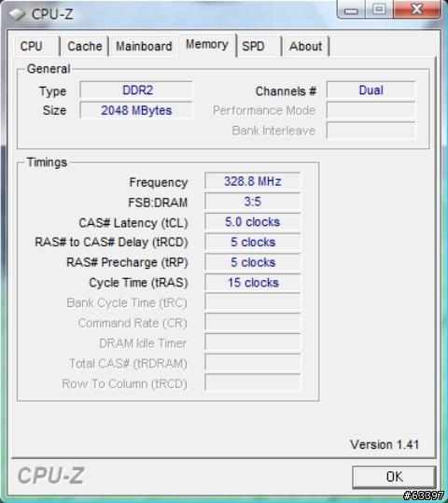Click the RAS# to CAS# Delay label

(111, 243)
